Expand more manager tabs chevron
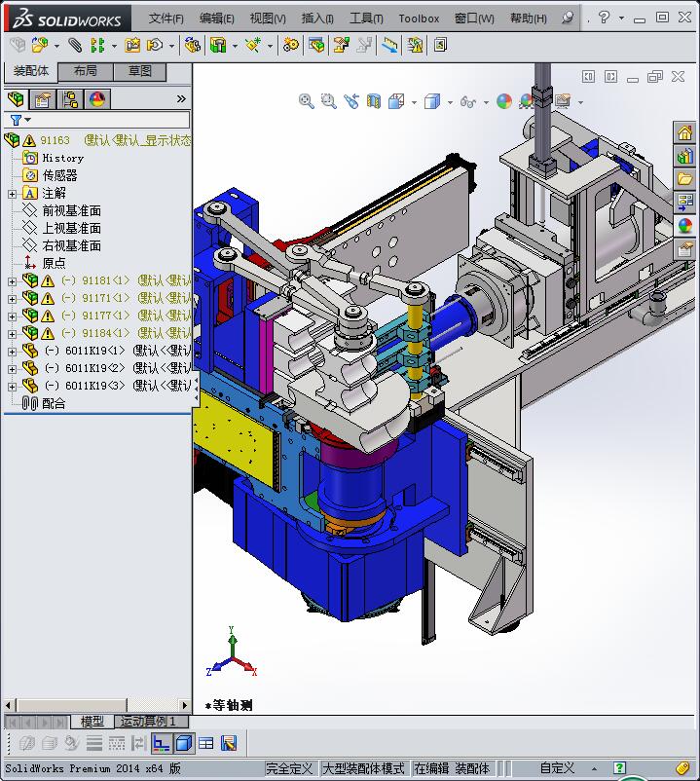 (181, 99)
